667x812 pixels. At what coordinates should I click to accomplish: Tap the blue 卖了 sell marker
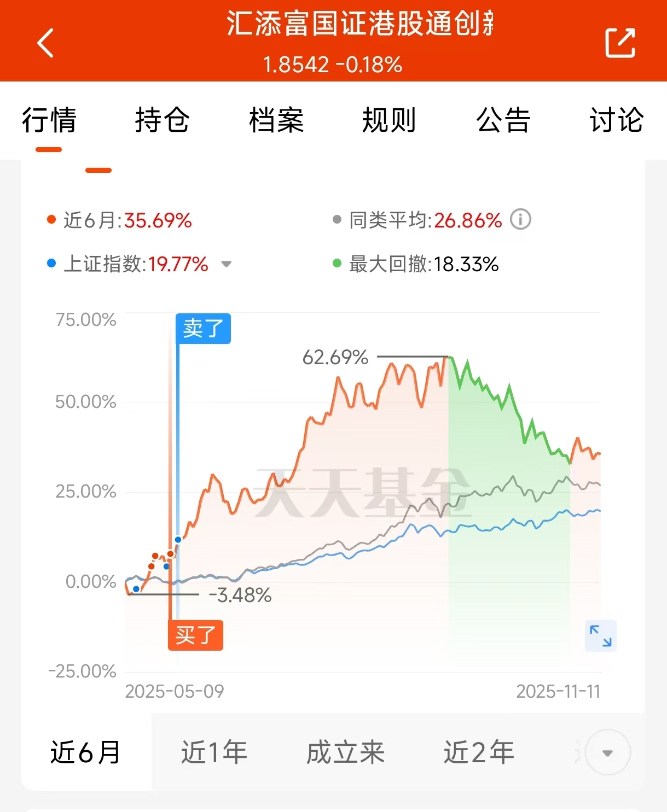[203, 329]
